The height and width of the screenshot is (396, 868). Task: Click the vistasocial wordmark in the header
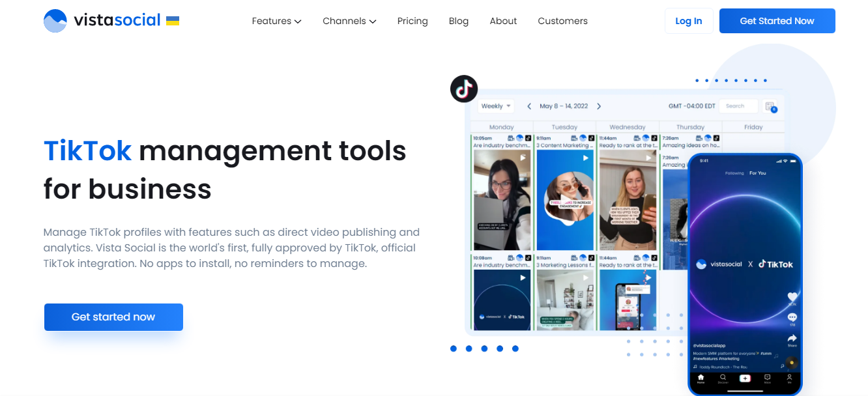(117, 20)
